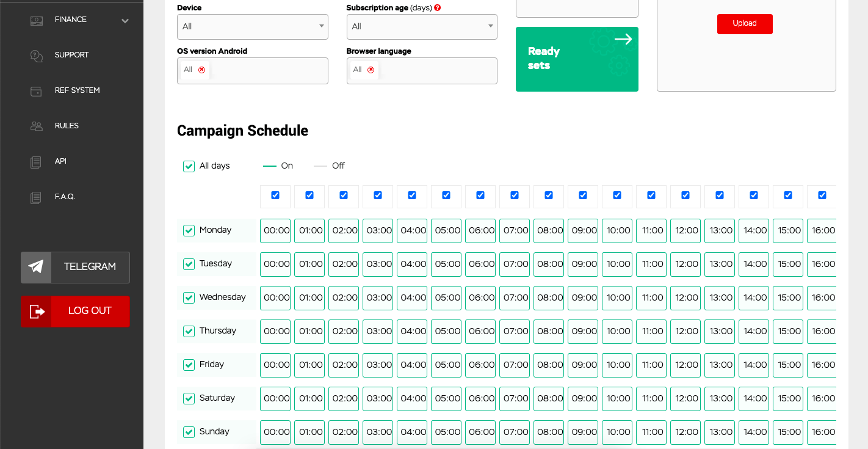868x449 pixels.
Task: Uncheck the All days checkbox
Action: [189, 166]
